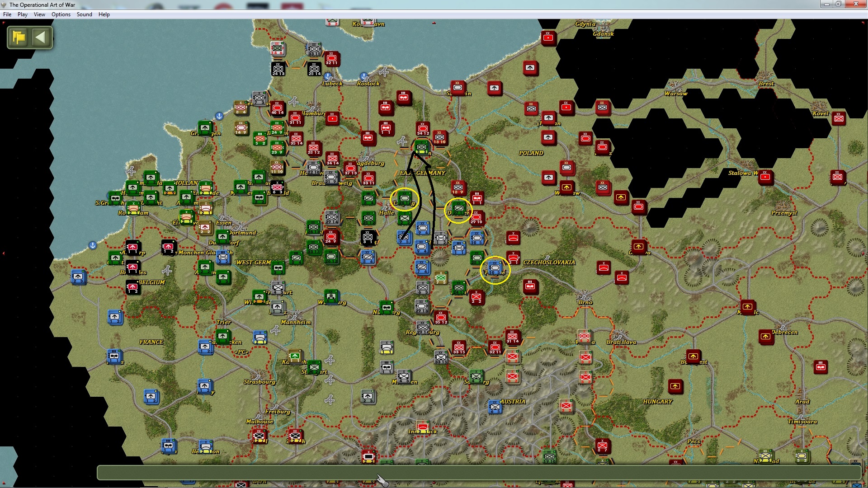Select the green mechanized unit on Dresden
The image size is (868, 488).
[x=458, y=209]
